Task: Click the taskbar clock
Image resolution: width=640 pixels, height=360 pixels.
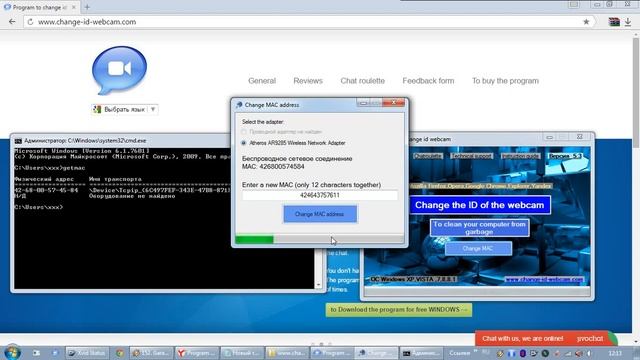Action: coord(615,353)
